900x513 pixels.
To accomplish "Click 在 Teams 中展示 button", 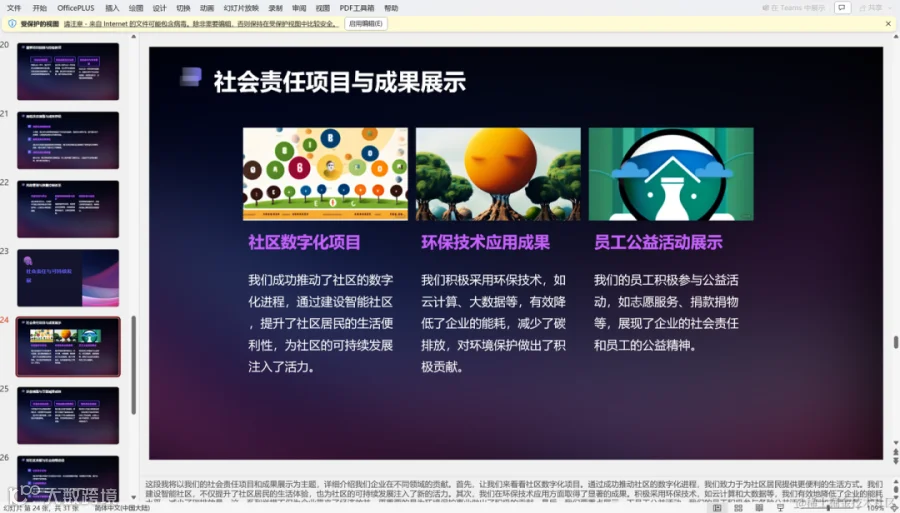I will [793, 8].
